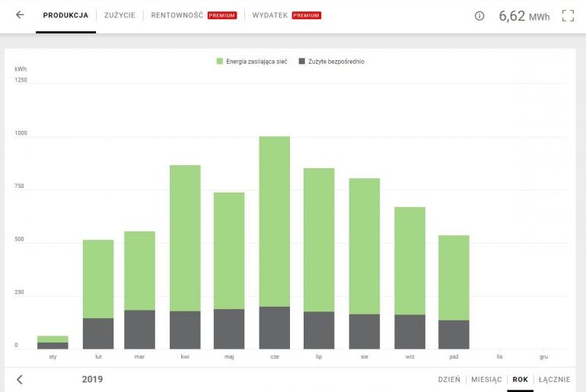The height and width of the screenshot is (392, 586).
Task: Click the gray March (mar) bar segment
Action: coord(140,330)
